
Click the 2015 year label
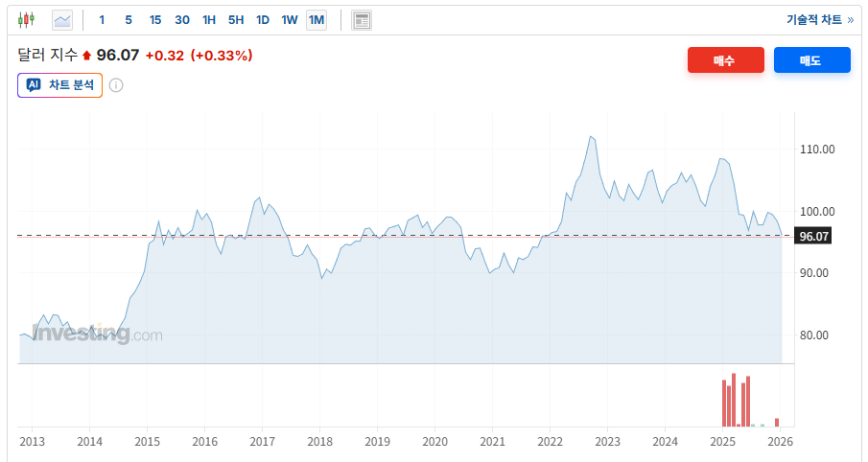pos(148,442)
